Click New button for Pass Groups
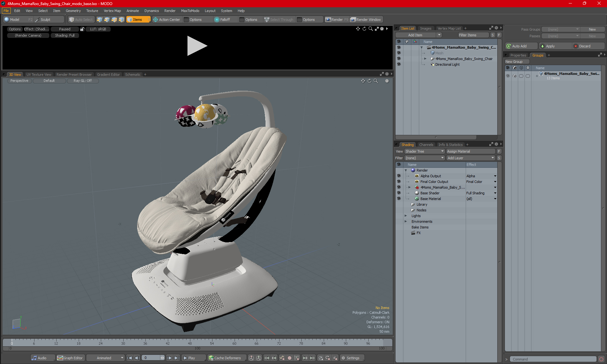 click(592, 29)
